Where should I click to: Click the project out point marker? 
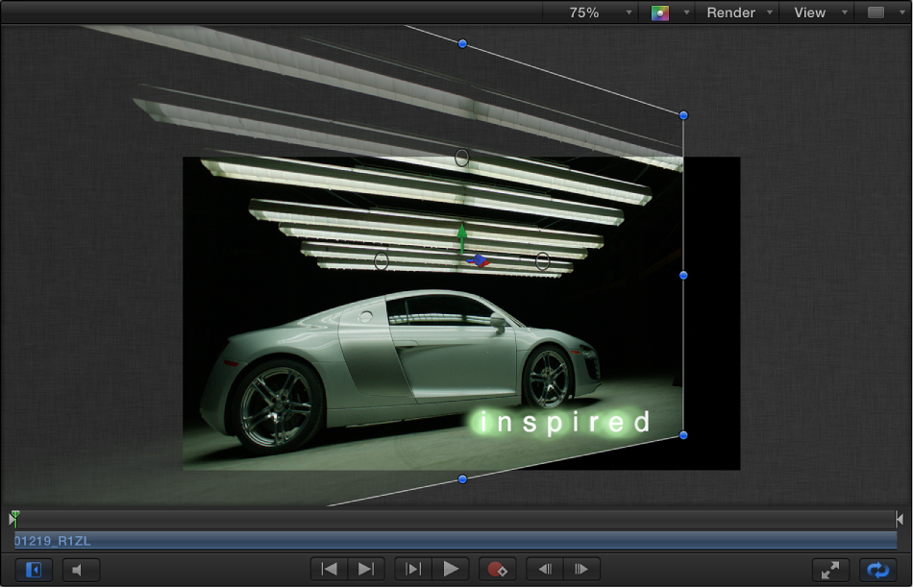[900, 519]
